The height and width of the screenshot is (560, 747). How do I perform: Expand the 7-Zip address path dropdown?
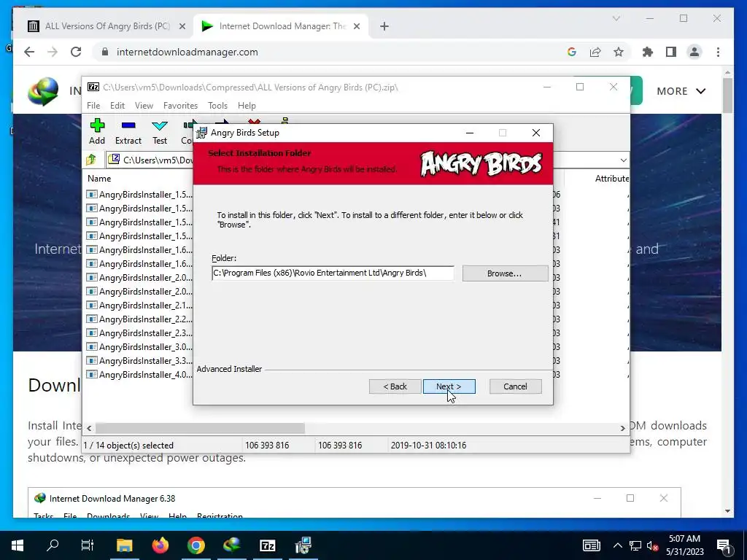623,160
